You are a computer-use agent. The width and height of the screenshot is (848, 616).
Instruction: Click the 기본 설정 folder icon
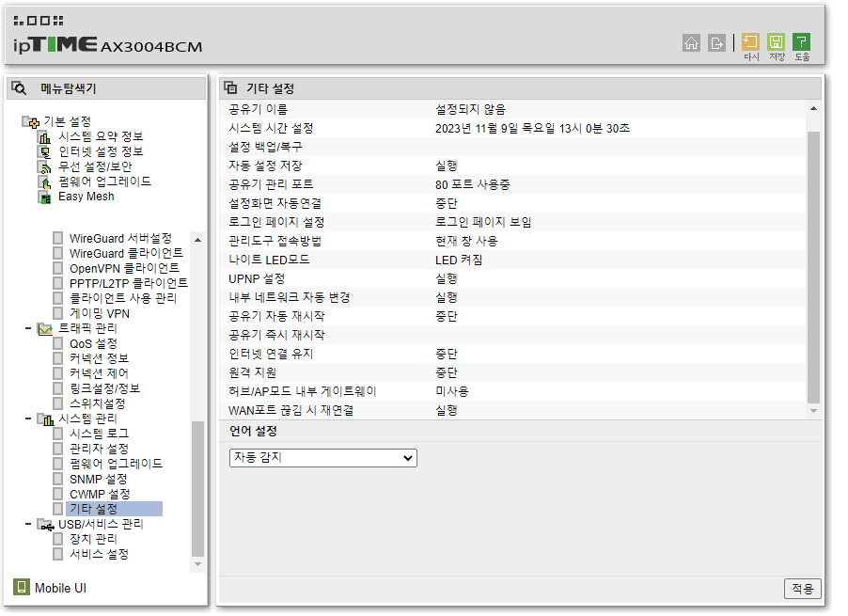[x=30, y=121]
